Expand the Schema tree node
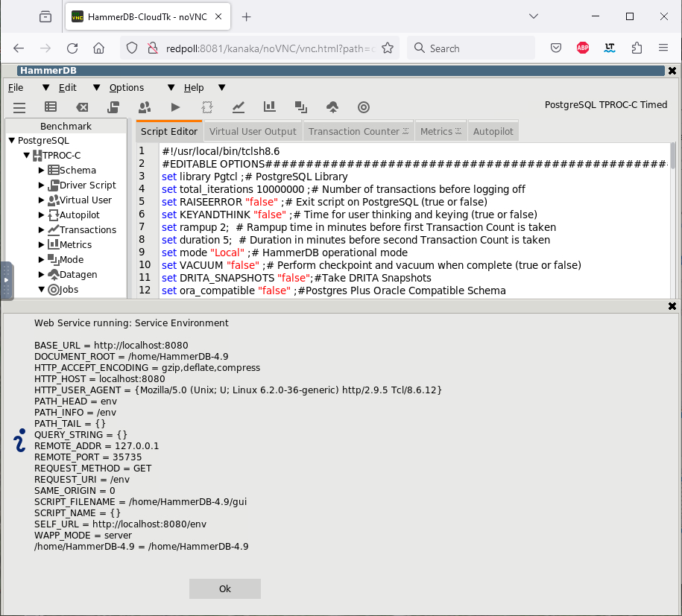 42,171
